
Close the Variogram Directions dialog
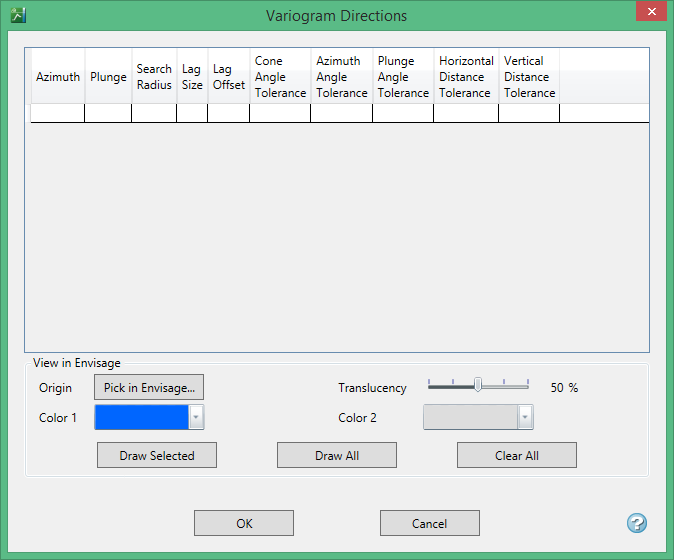(x=650, y=13)
